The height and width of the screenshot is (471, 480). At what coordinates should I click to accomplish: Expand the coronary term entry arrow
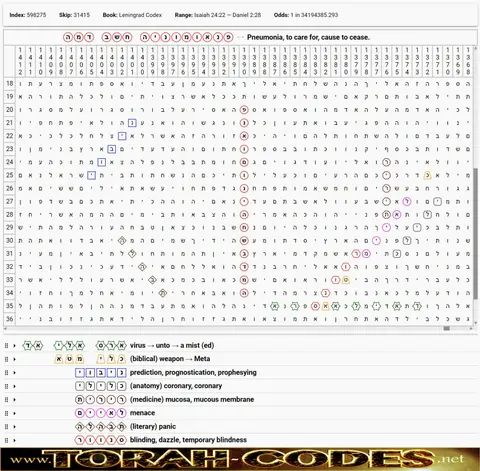pyautogui.click(x=14, y=386)
